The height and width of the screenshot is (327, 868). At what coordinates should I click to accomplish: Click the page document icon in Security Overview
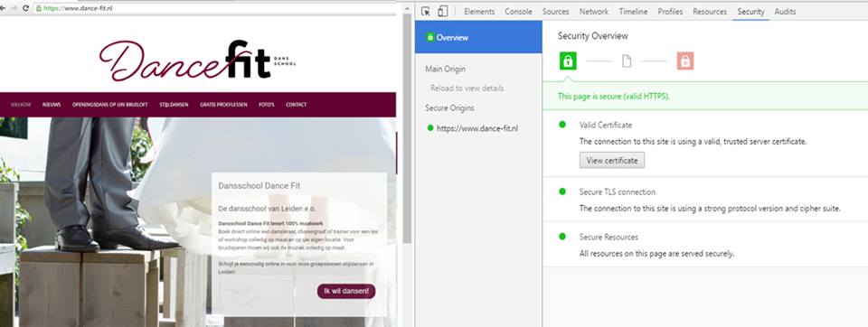coord(627,61)
